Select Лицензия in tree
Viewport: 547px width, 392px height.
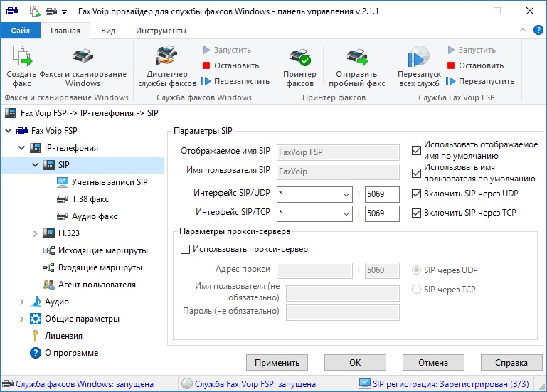coord(56,336)
